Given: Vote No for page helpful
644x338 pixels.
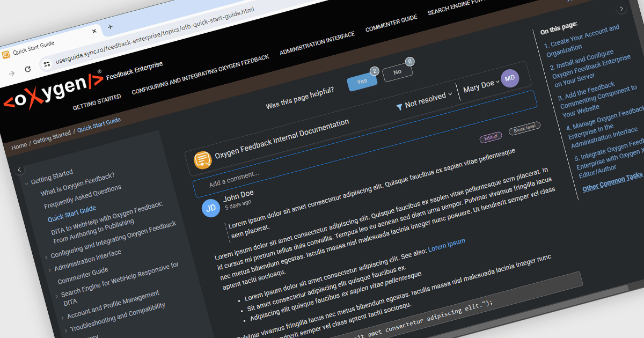Looking at the screenshot, I should pyautogui.click(x=398, y=72).
